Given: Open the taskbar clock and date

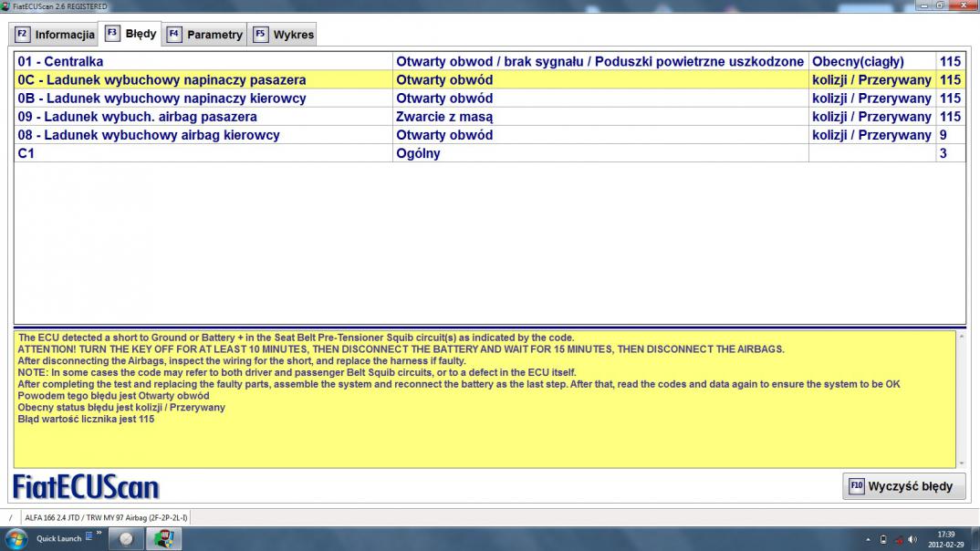Looking at the screenshot, I should (945, 539).
